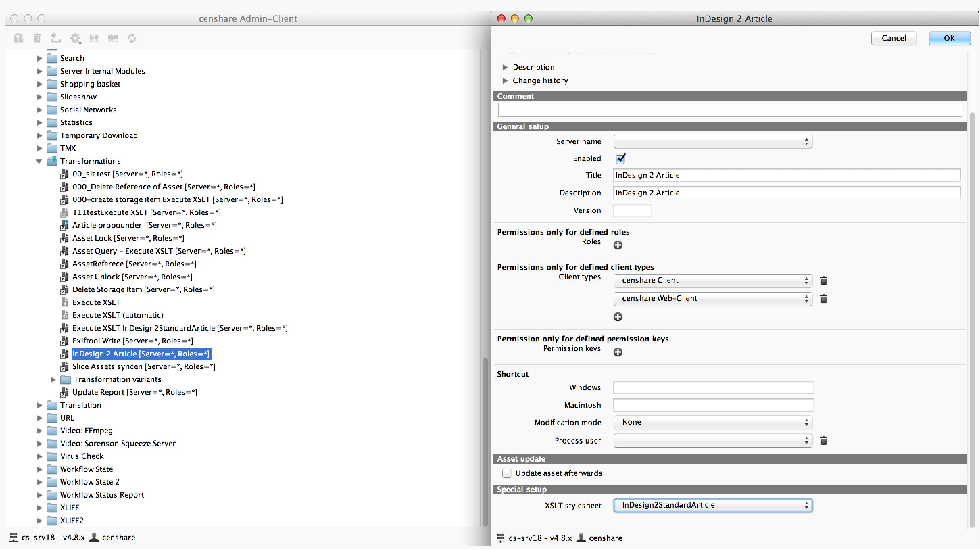The width and height of the screenshot is (980, 549).
Task: Open the Server name dropdown
Action: point(712,142)
